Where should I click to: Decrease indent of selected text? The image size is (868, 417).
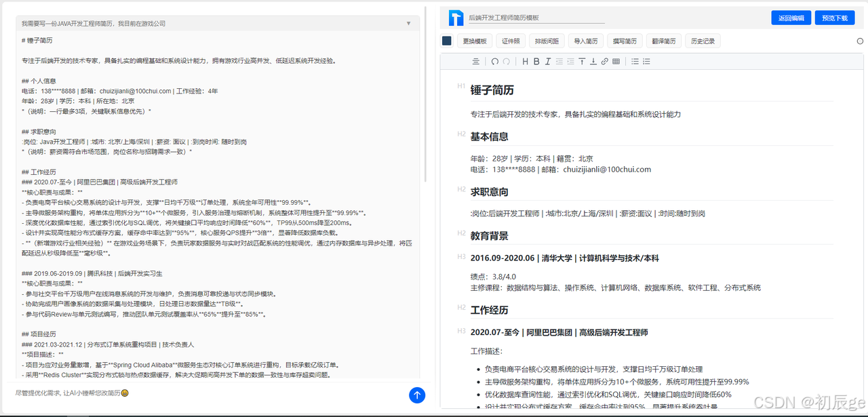tap(559, 61)
